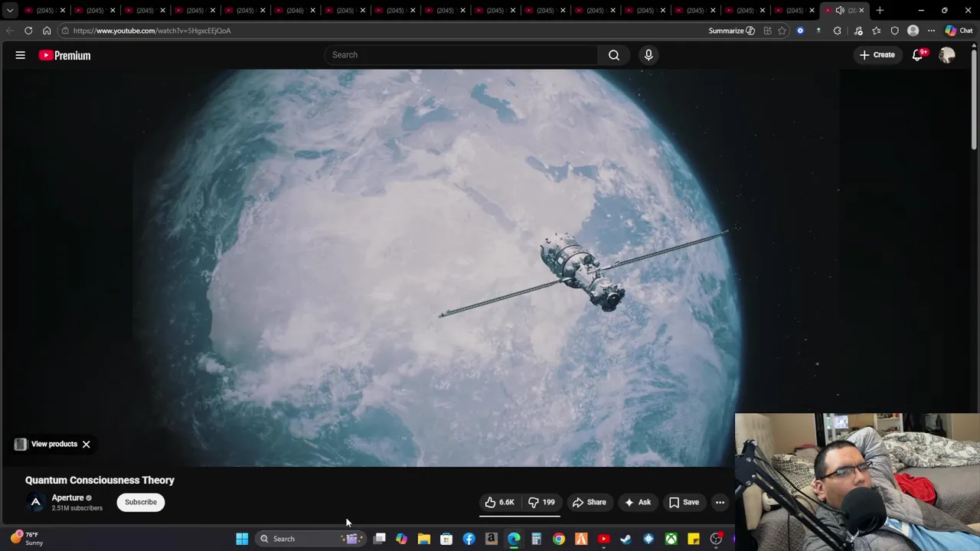Open Amazon from the taskbar

491,539
